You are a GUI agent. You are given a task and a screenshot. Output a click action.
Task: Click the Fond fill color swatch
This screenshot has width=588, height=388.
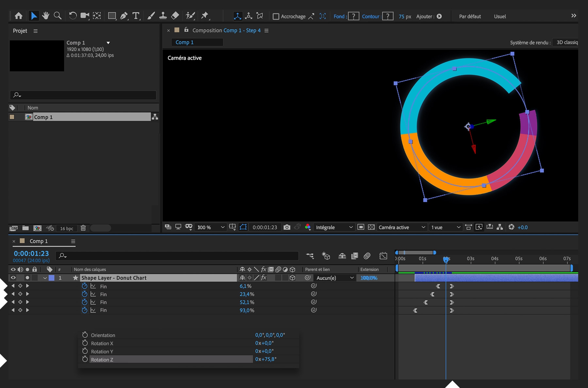[353, 16]
